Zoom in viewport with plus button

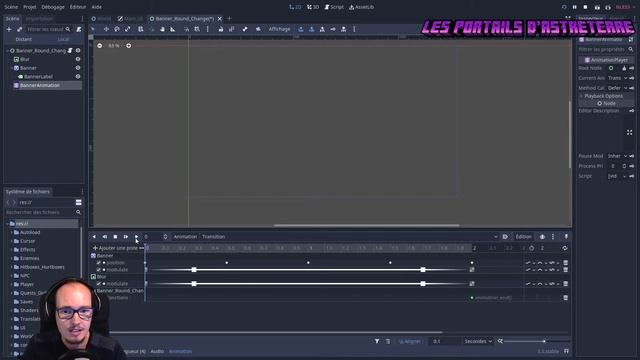pos(129,46)
